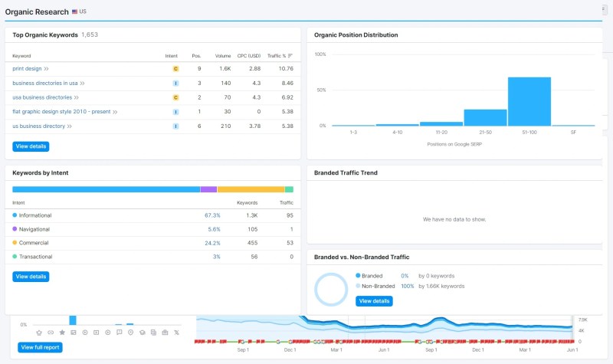Expand the chevrons next to us business directory
This screenshot has width=613, height=364.
point(69,126)
